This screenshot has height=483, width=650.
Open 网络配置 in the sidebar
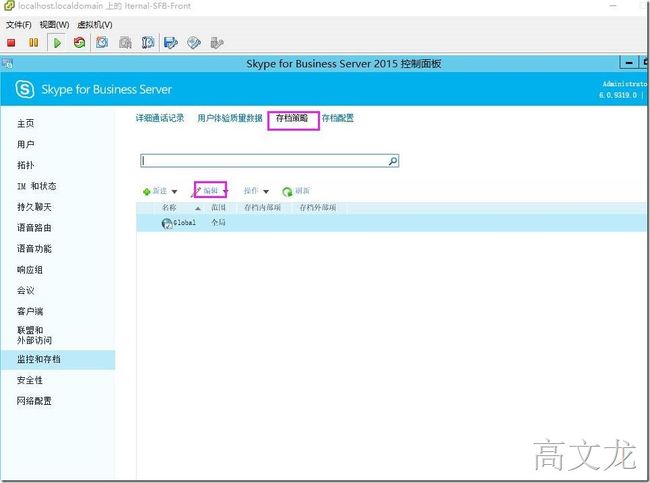pos(34,401)
